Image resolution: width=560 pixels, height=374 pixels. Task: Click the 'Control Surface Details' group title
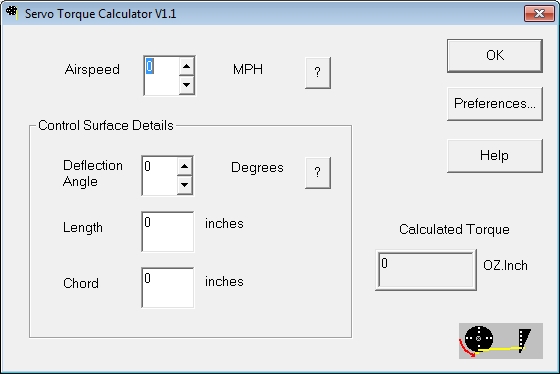pos(106,125)
